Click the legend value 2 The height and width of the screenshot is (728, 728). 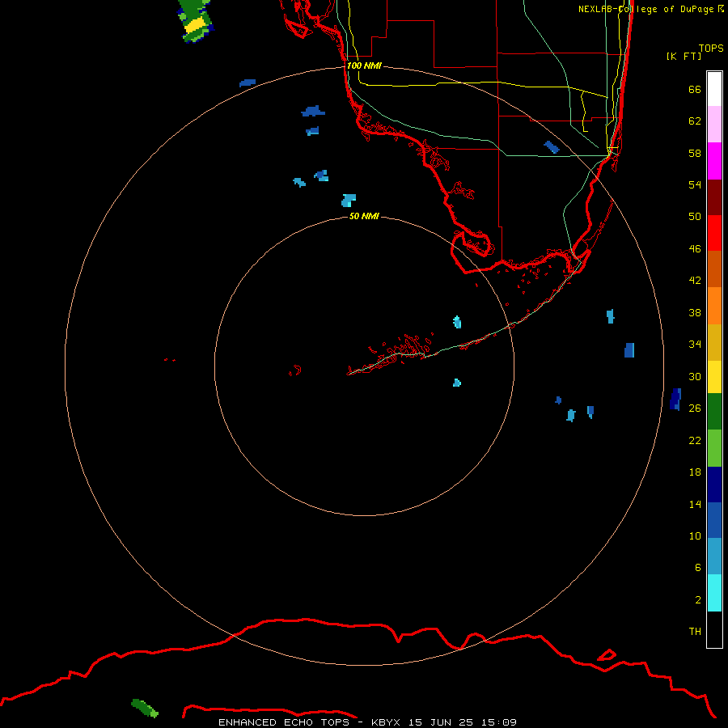click(697, 600)
